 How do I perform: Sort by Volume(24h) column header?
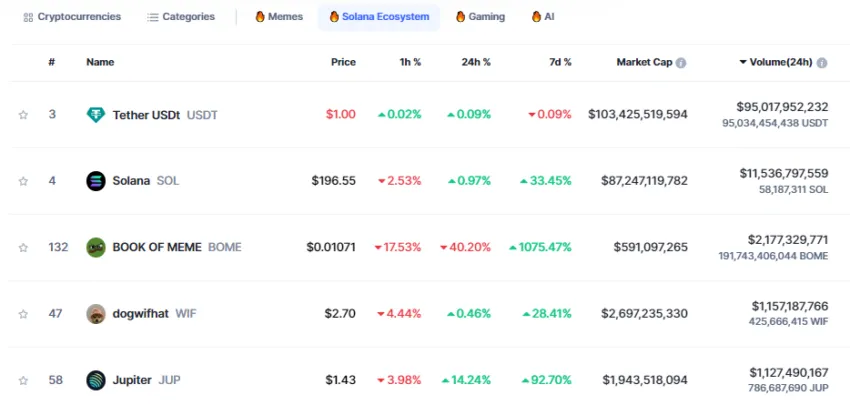[x=777, y=62]
